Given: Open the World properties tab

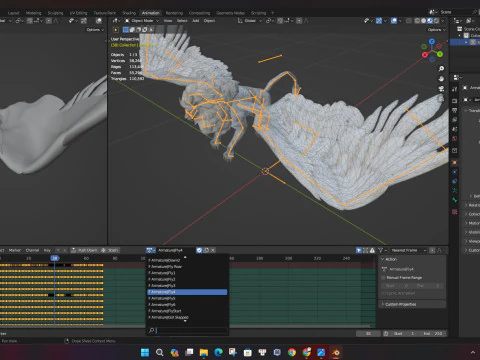Looking at the screenshot, I should click(x=455, y=138).
